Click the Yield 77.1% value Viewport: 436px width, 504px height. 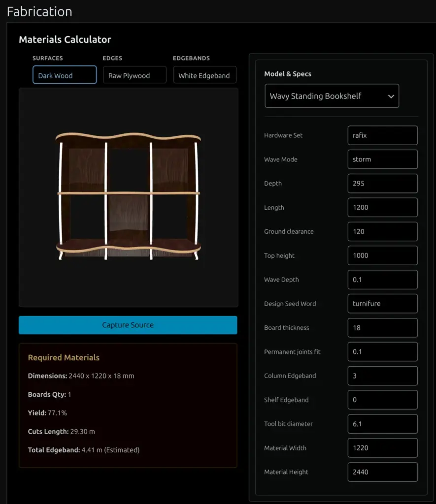(x=57, y=413)
